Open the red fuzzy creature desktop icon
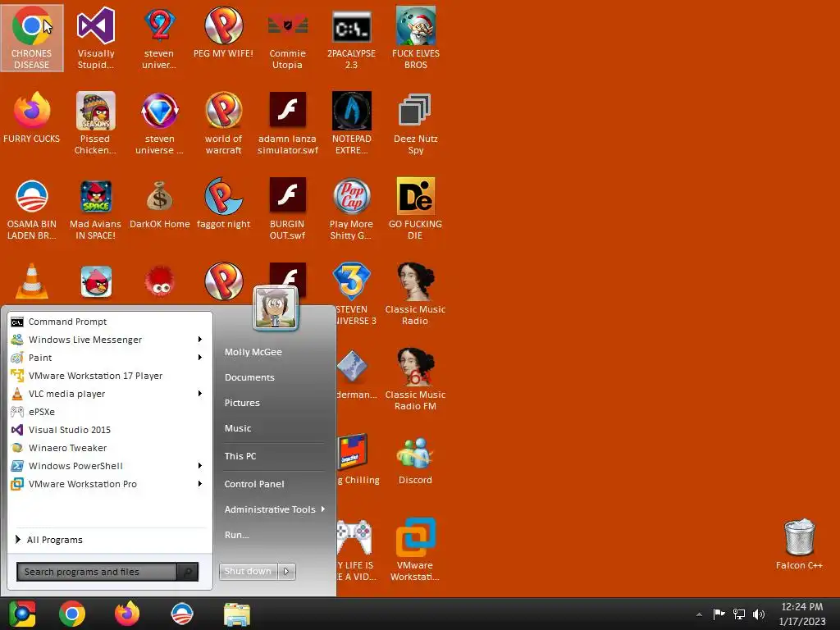 click(160, 282)
